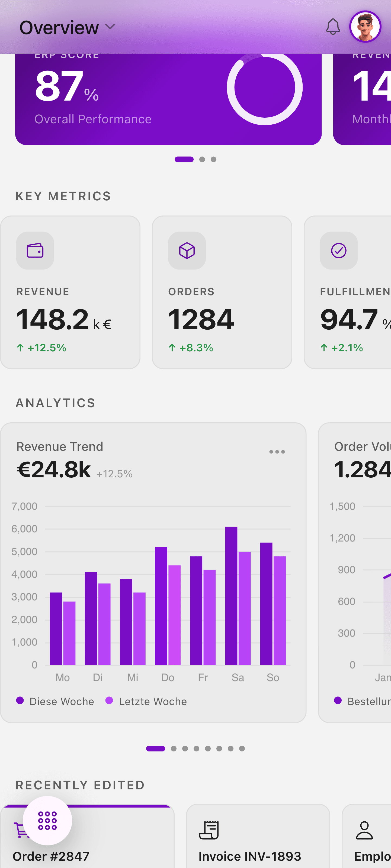Image resolution: width=391 pixels, height=868 pixels.
Task: Click the KEY METRICS section heading
Action: 63,196
